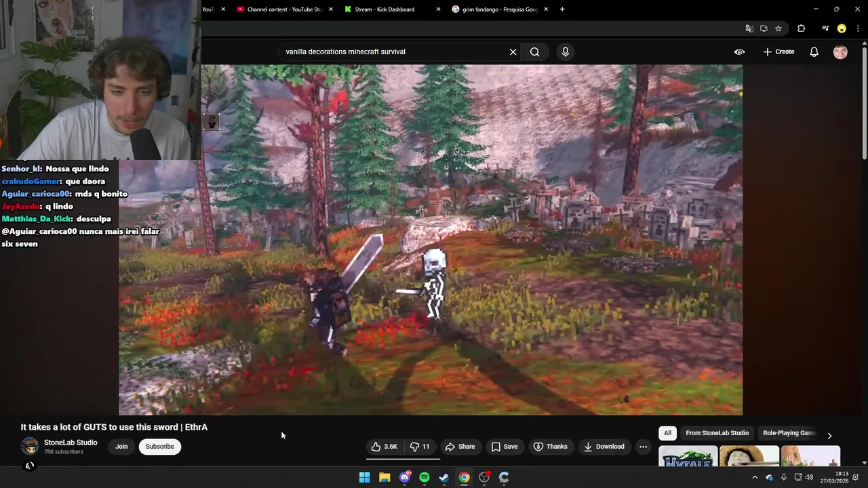Click the video player area

click(431, 240)
